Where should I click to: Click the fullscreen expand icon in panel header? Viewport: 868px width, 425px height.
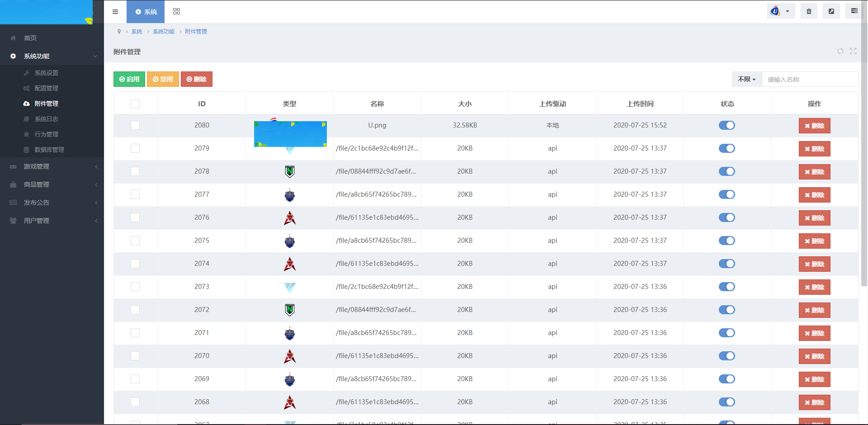(853, 52)
